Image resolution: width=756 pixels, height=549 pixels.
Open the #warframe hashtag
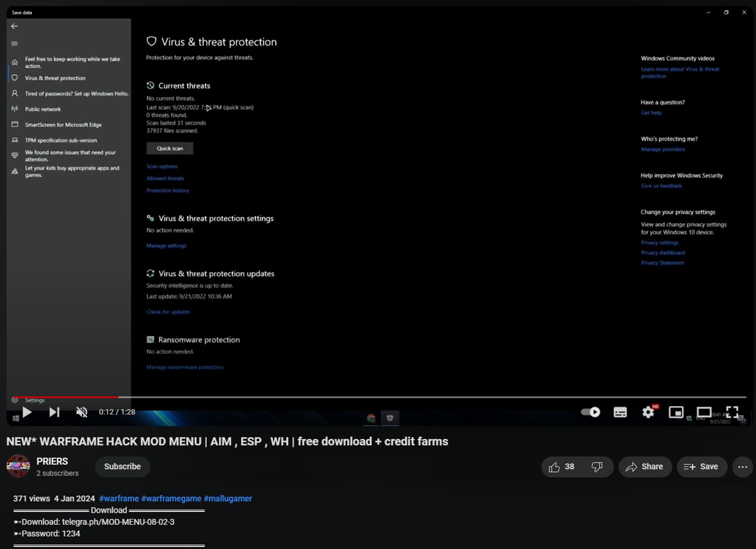coord(119,499)
